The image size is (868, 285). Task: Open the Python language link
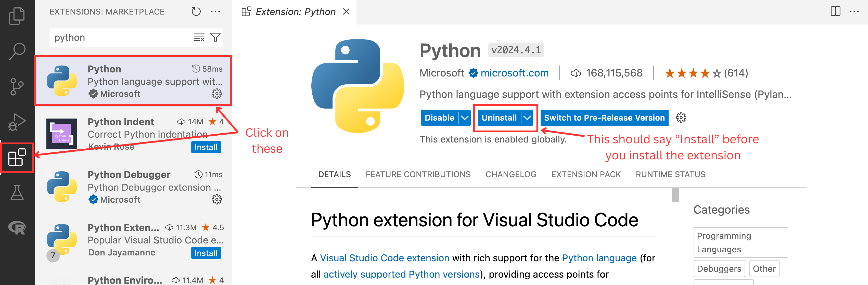tap(599, 258)
